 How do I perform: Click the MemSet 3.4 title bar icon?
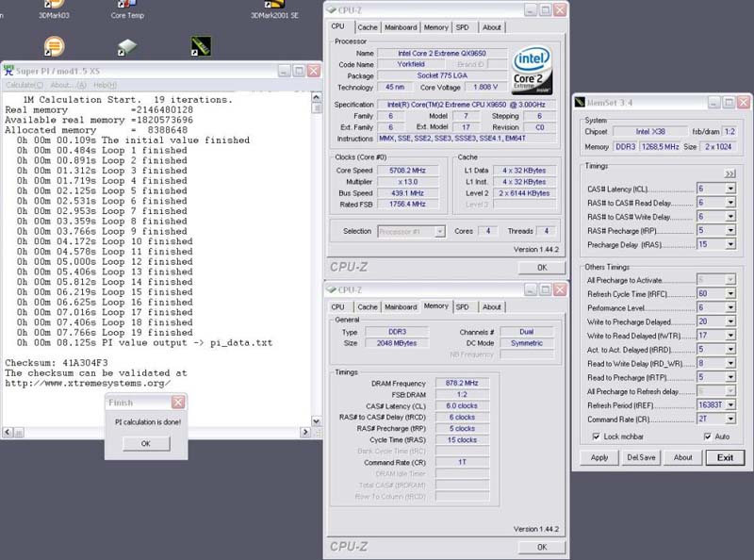click(580, 102)
